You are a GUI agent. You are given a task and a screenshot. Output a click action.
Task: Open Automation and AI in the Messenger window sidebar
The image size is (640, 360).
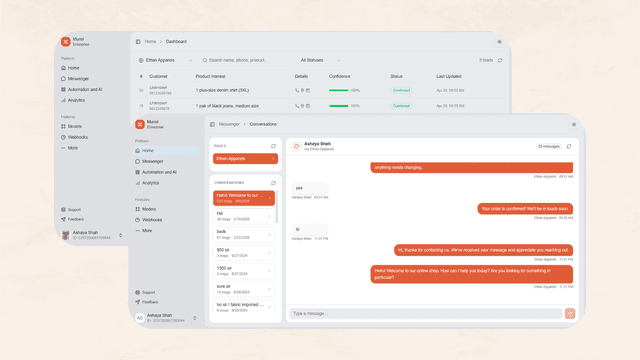coord(156,172)
